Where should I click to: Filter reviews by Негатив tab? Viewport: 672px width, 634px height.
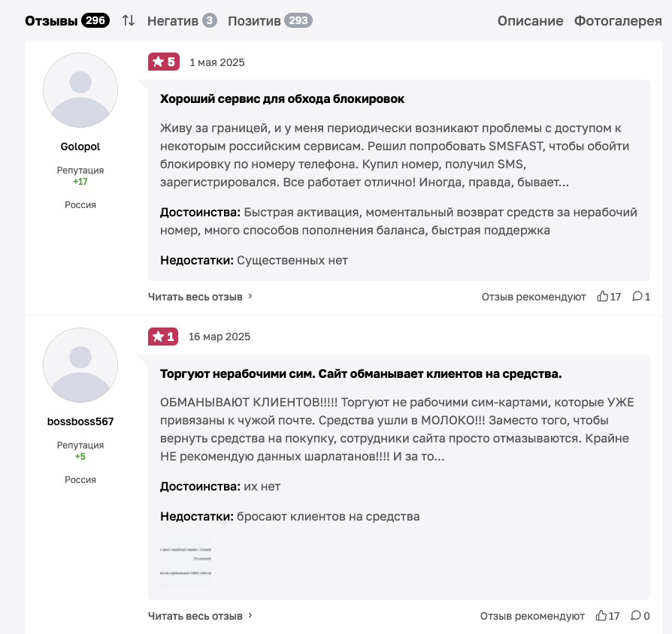173,21
